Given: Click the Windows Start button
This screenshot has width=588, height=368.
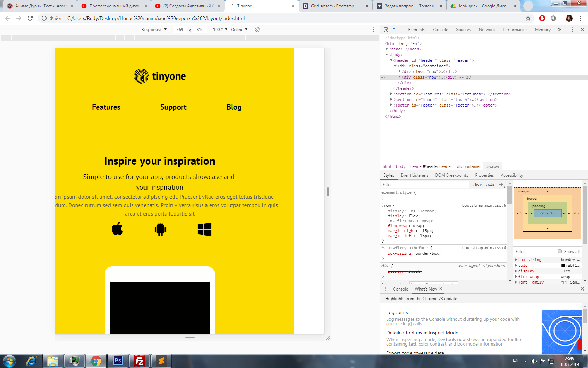Looking at the screenshot, I should 9,361.
